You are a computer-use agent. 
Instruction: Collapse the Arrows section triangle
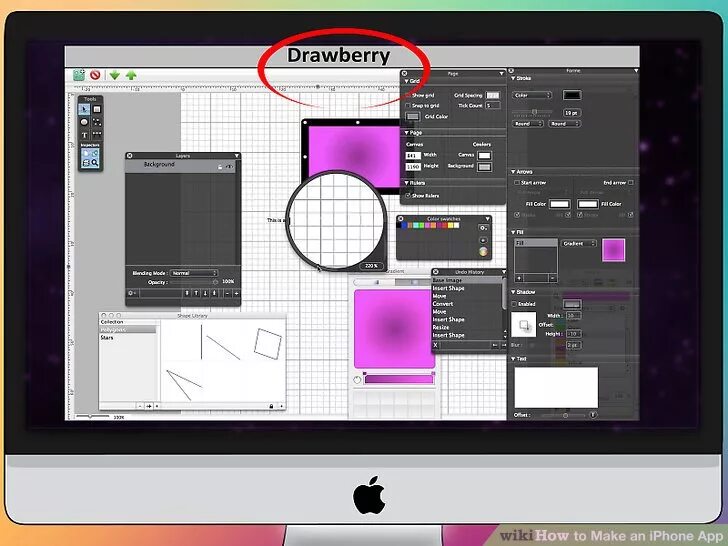[x=514, y=172]
